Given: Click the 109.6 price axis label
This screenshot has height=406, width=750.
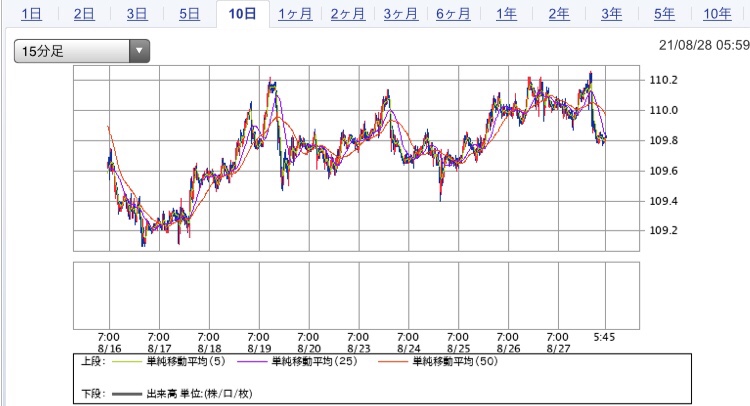Looking at the screenshot, I should (x=663, y=171).
